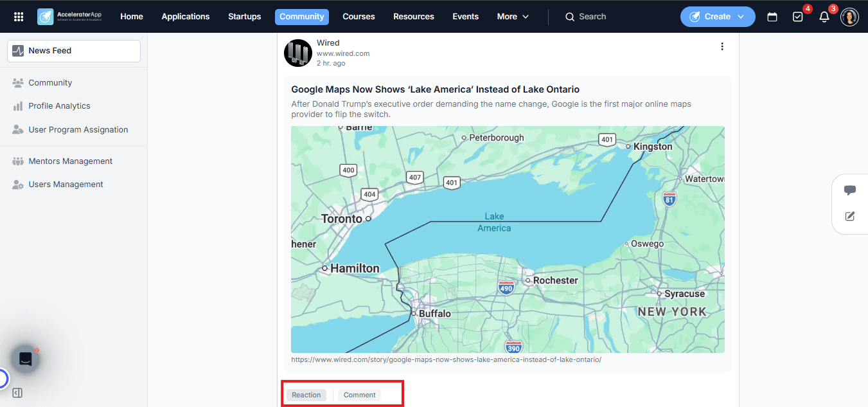Open the Events tab
868x407 pixels.
tap(466, 17)
